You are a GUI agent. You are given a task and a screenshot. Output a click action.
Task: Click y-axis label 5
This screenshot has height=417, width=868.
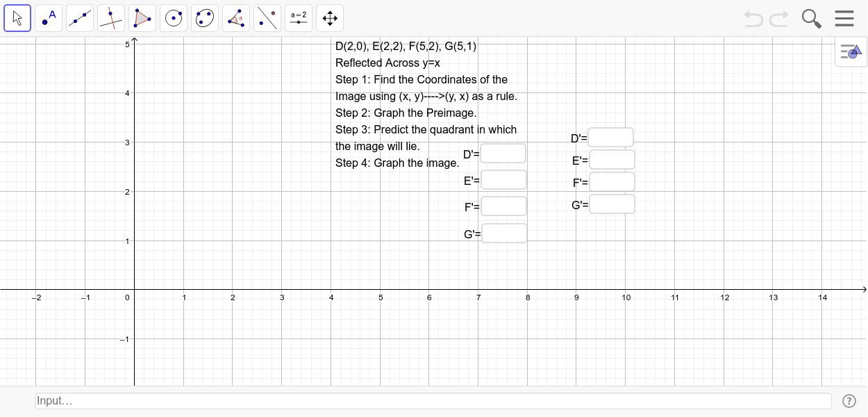(x=127, y=44)
